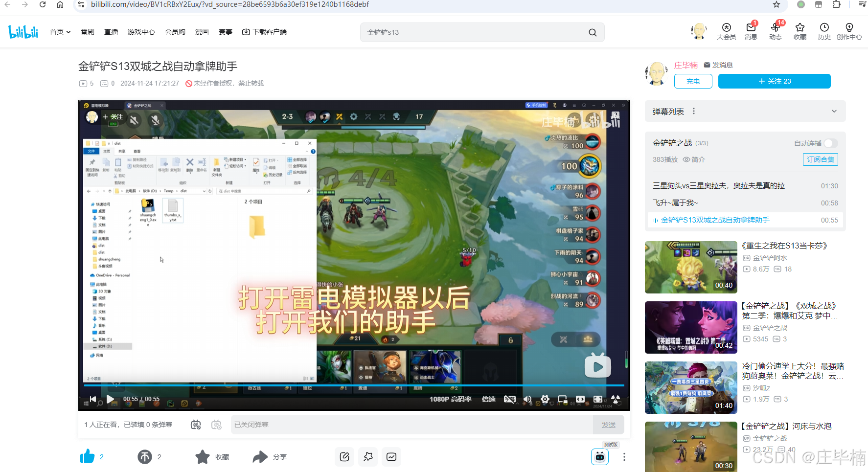
Task: Open 收藏 favorites in header
Action: [800, 31]
